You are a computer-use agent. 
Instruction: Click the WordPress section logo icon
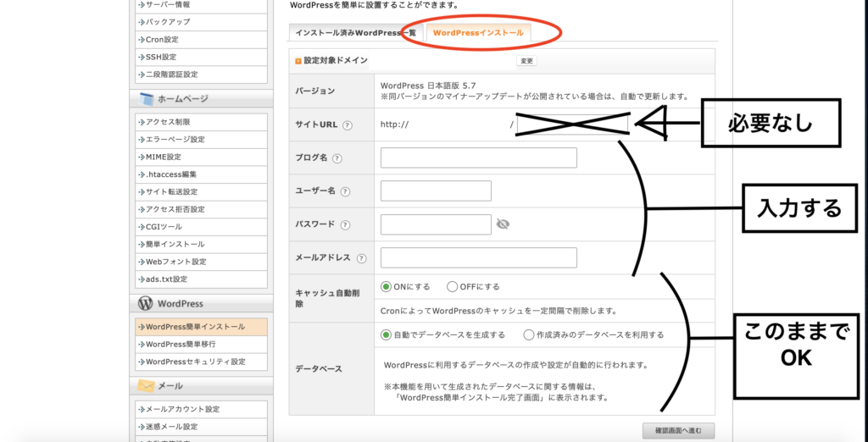(x=146, y=304)
